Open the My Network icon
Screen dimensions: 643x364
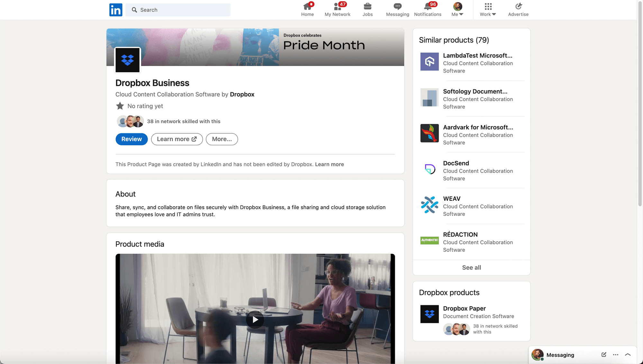click(x=337, y=7)
